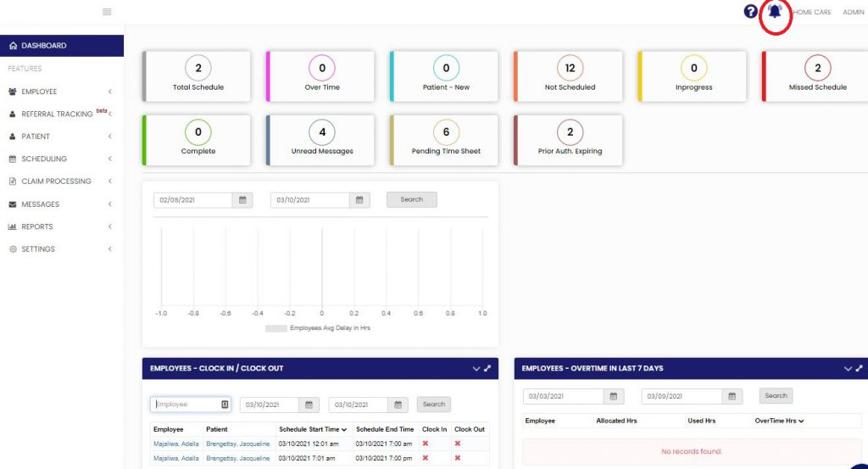Toggle the sidebar hamburger menu icon
This screenshot has width=868, height=469.
107,12
